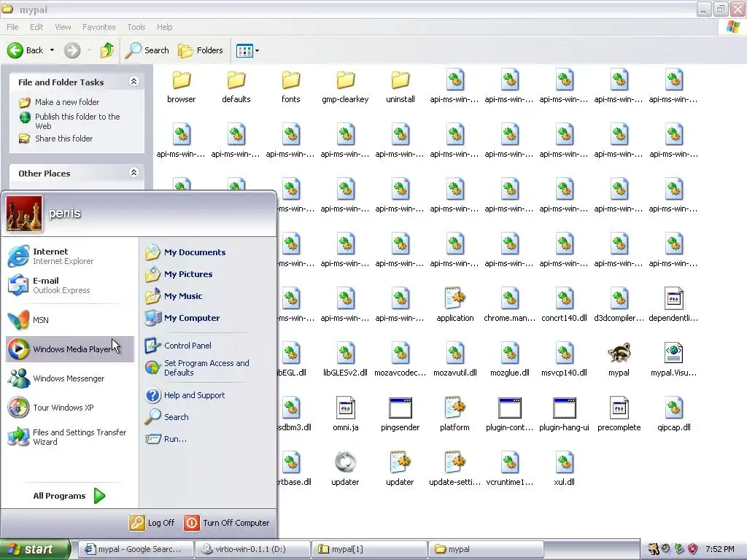Image resolution: width=747 pixels, height=560 pixels.
Task: Open Files and Settings Transfer Wizard
Action: tap(69, 437)
